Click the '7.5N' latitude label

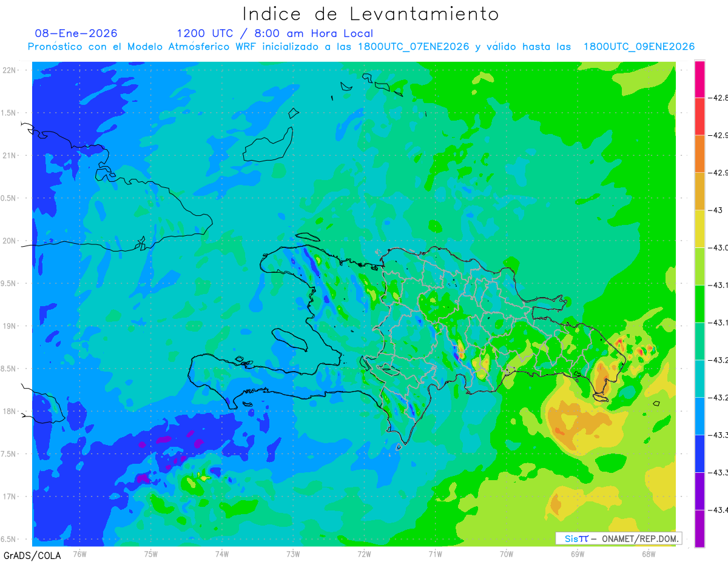[9, 454]
